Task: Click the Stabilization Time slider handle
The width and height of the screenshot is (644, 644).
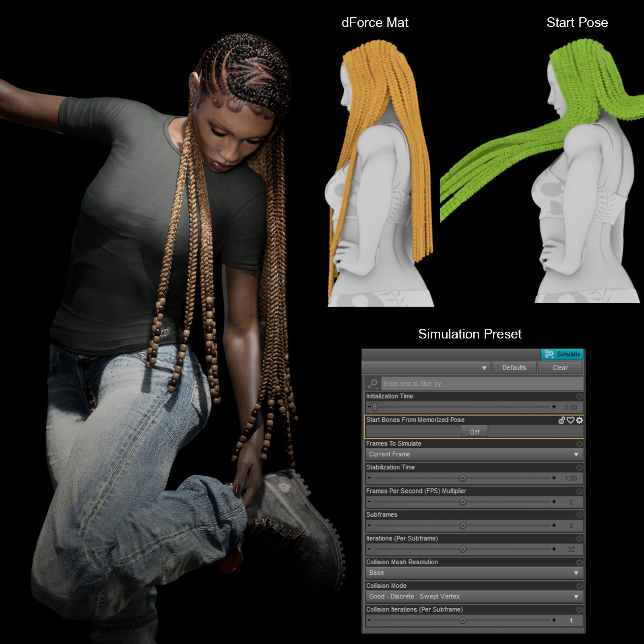Action: pos(462,478)
